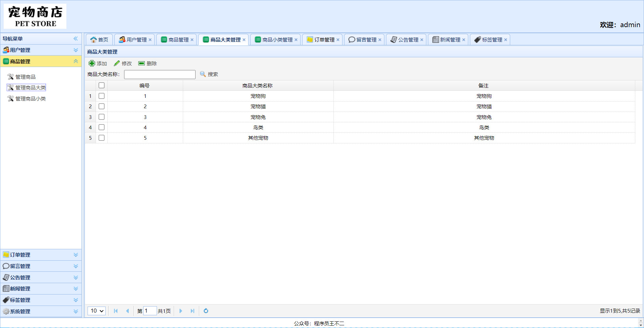Check the row 4 鸟类 checkbox
This screenshot has width=644, height=328.
pos(102,127)
